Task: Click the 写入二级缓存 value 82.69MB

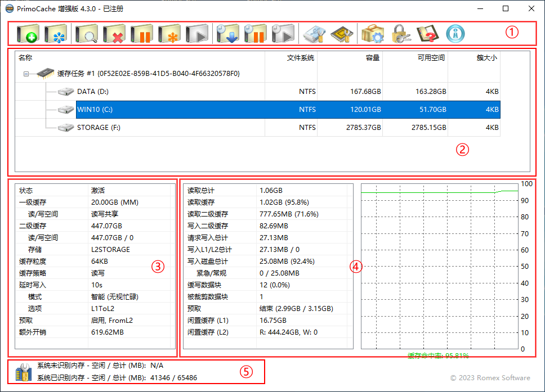Action: pos(274,226)
